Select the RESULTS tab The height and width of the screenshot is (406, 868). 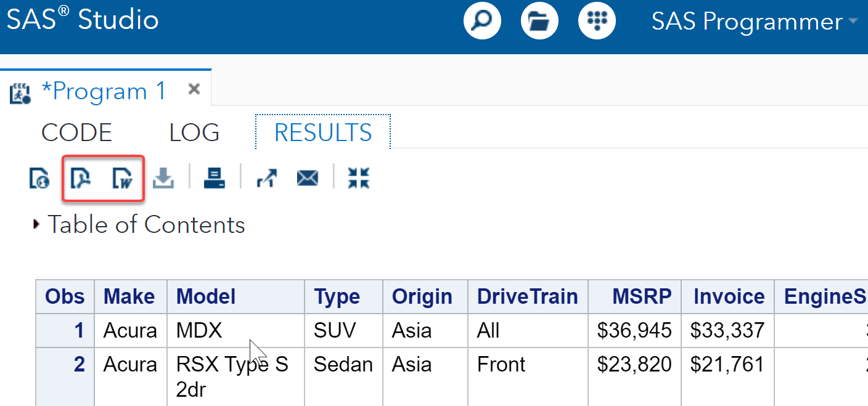click(323, 133)
